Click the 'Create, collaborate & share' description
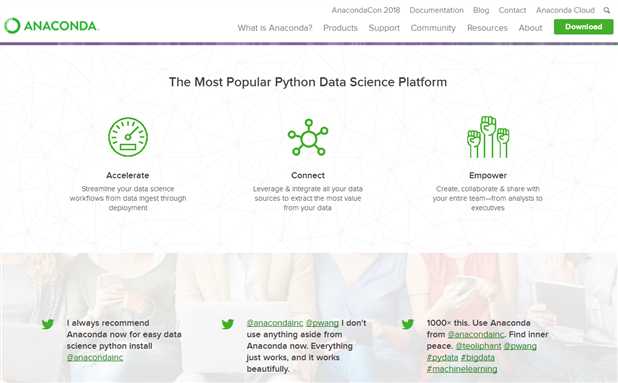This screenshot has height=383, width=618. click(x=488, y=198)
